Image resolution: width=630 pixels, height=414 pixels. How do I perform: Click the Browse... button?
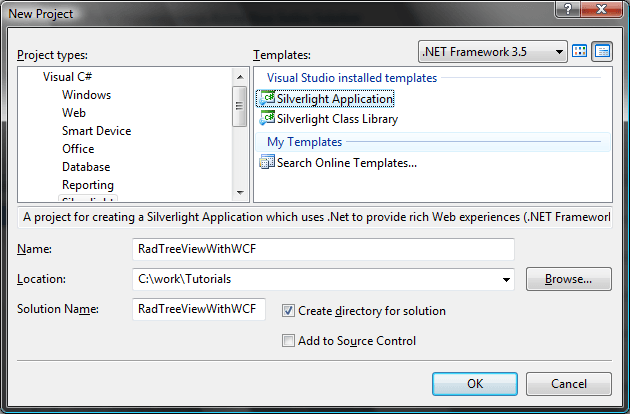coord(568,280)
